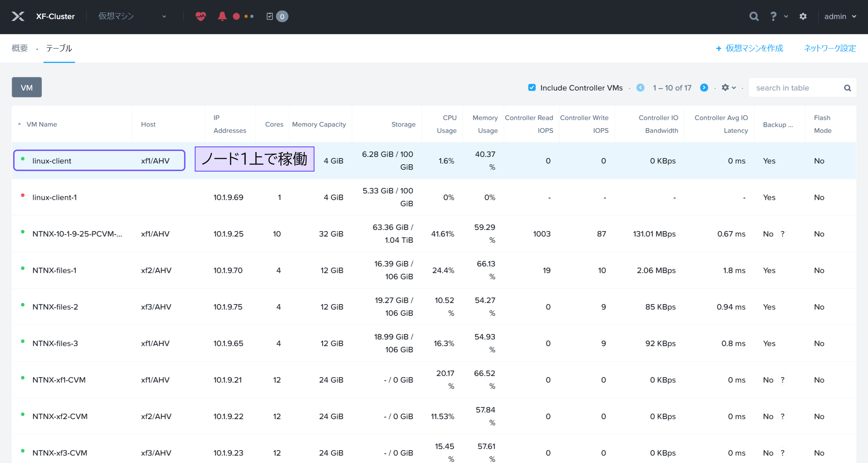Click the alerts bell icon
The image size is (868, 463).
222,16
